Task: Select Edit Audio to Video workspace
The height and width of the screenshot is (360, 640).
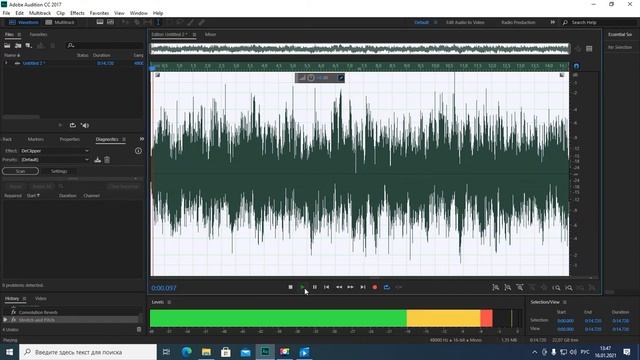Action: click(465, 22)
